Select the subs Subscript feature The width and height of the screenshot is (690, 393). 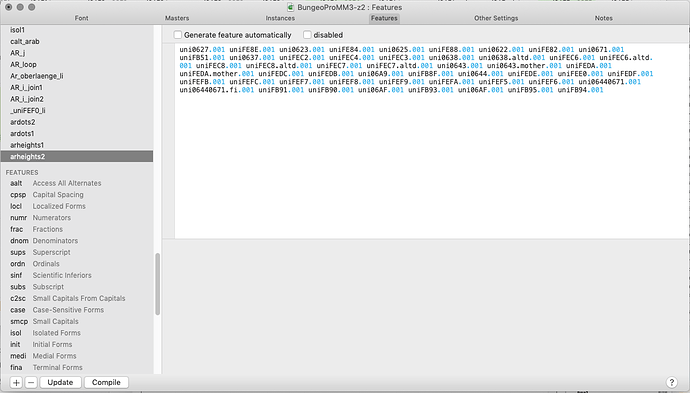(77, 286)
